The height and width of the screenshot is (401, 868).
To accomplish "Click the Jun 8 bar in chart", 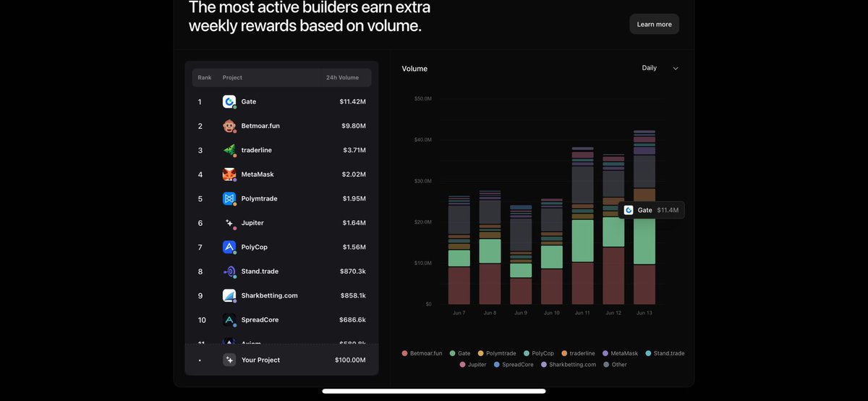I will 490,248.
